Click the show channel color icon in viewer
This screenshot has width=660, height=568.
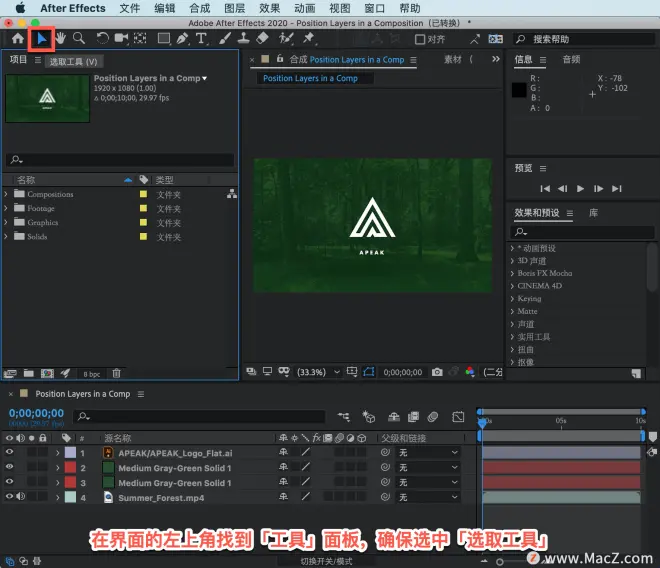470,372
